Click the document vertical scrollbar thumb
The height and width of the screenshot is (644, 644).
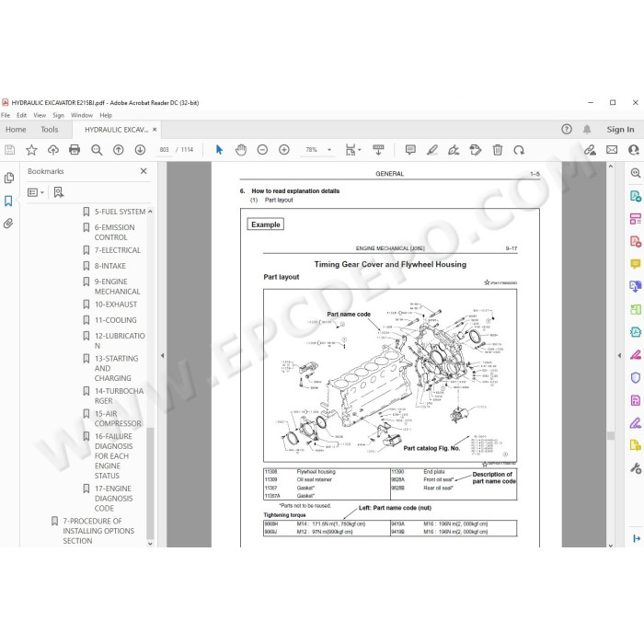(x=611, y=436)
